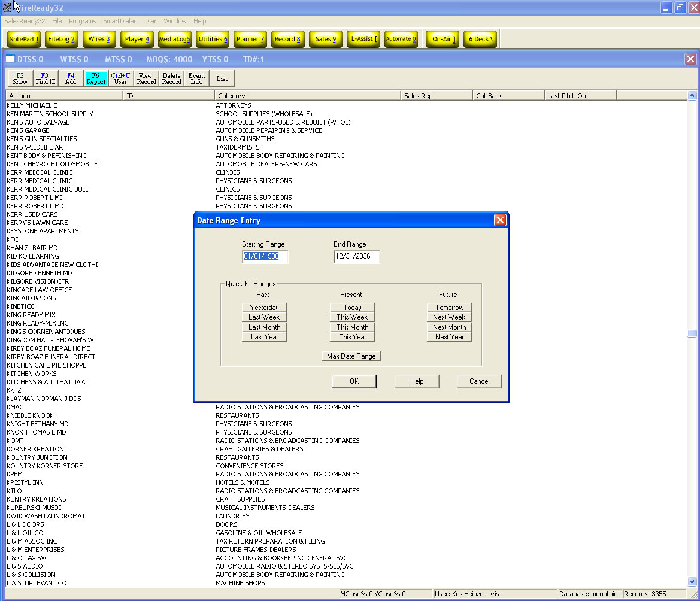Open the User menu

tap(150, 21)
